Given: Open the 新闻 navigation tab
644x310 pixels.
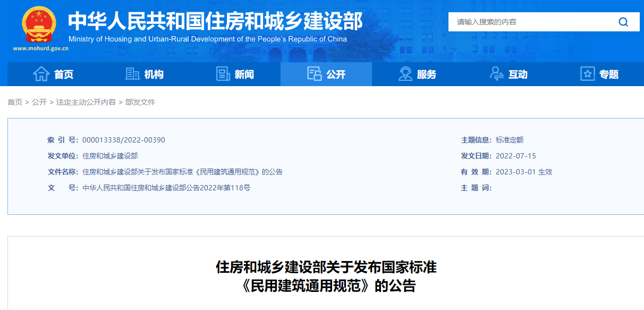Looking at the screenshot, I should pos(244,74).
